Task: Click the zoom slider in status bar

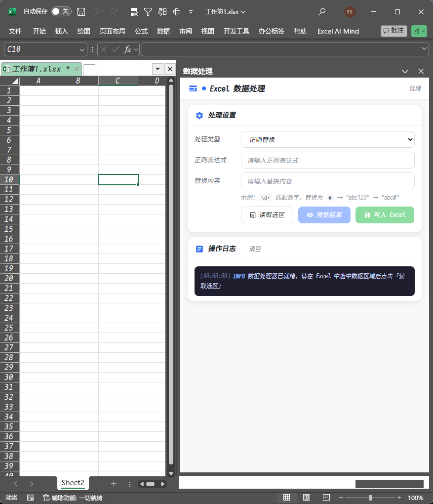Action: point(370,498)
